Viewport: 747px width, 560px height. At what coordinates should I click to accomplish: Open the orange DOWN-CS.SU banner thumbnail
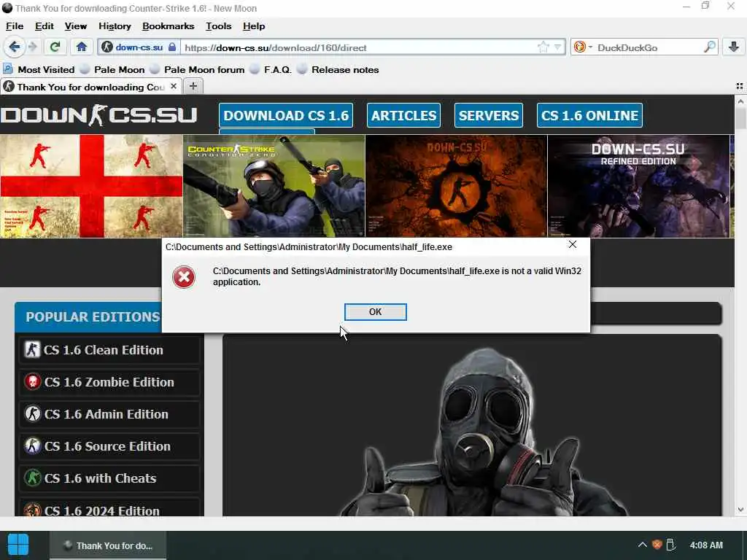pos(457,186)
